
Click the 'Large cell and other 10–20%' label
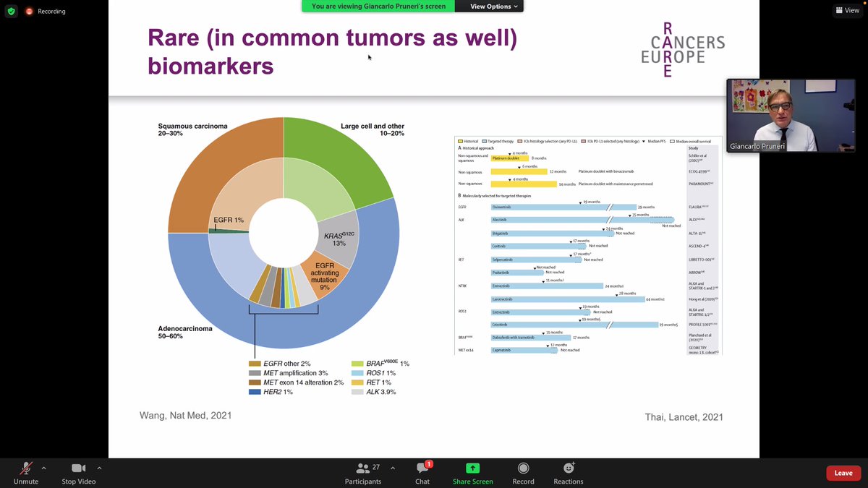click(373, 130)
